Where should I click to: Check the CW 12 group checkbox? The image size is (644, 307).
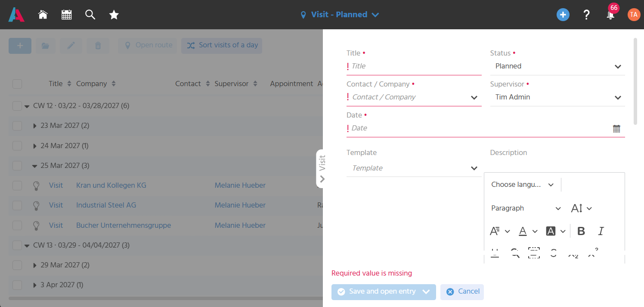17,105
